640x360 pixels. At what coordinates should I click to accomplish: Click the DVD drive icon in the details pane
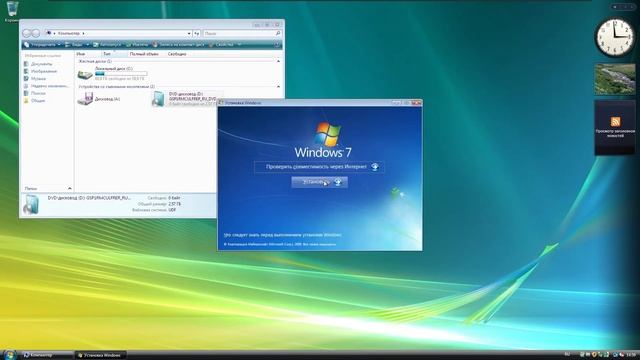pyautogui.click(x=31, y=204)
